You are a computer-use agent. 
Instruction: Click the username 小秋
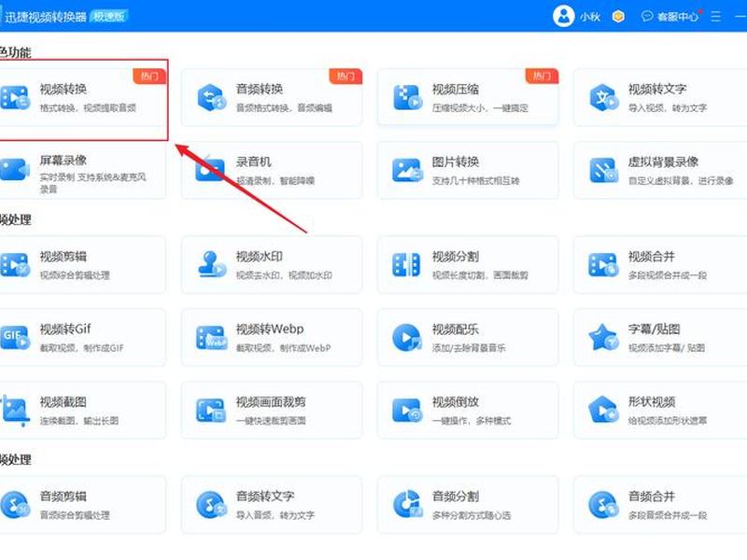coord(590,17)
